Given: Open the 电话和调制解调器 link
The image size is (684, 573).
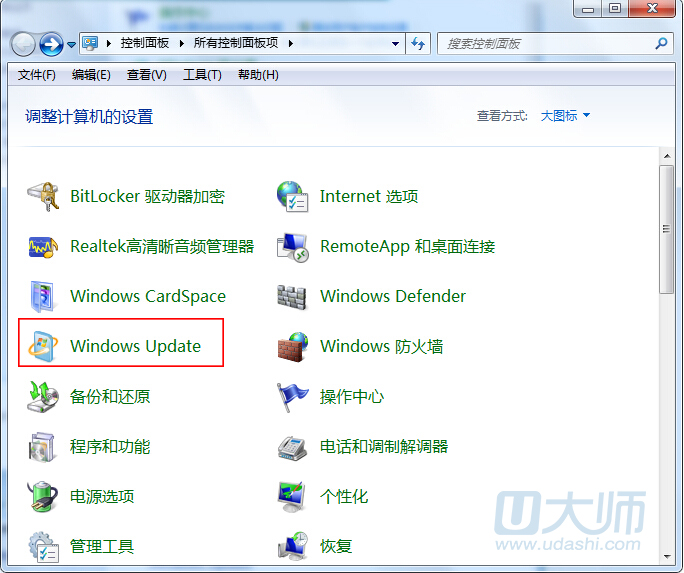Looking at the screenshot, I should pyautogui.click(x=384, y=447).
